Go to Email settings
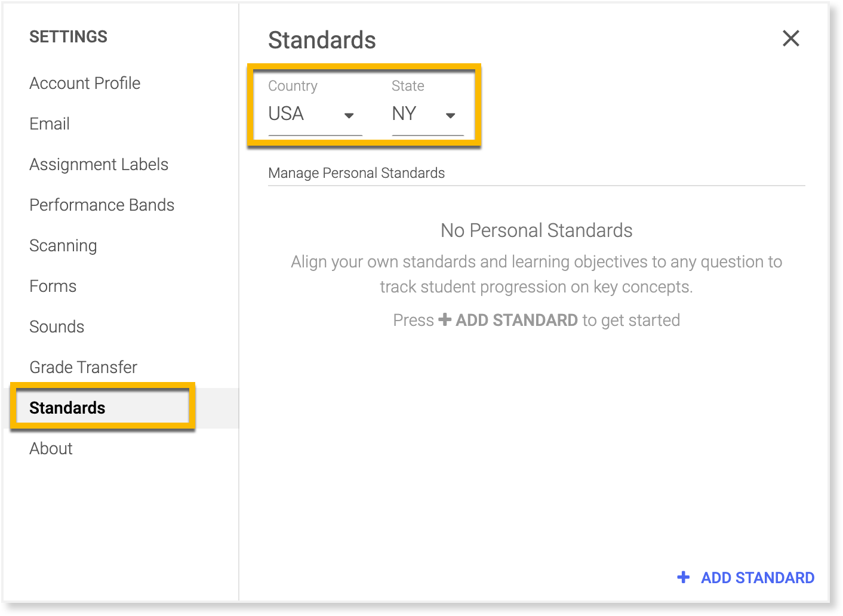843x616 pixels. click(50, 124)
